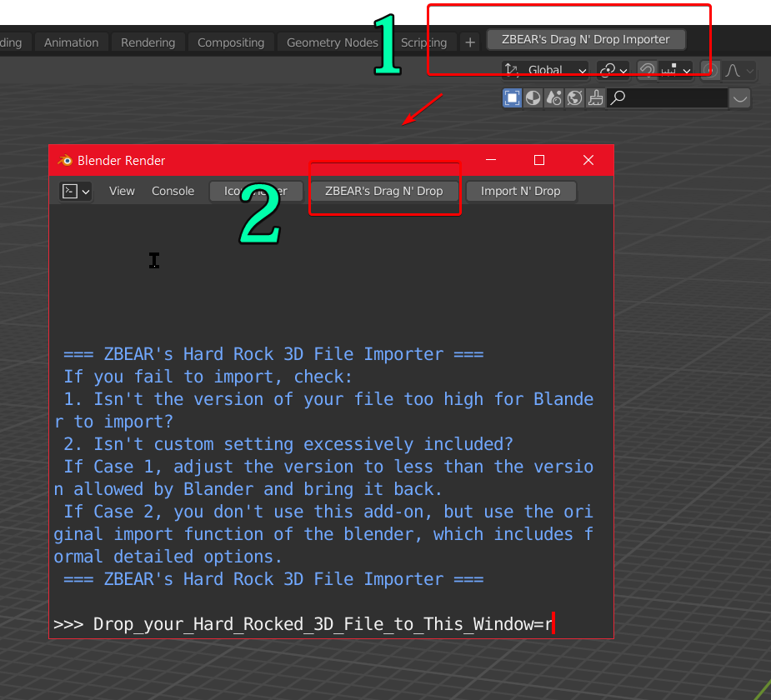Select the blue square frame filter icon
Viewport: 771px width, 700px height.
click(x=512, y=98)
